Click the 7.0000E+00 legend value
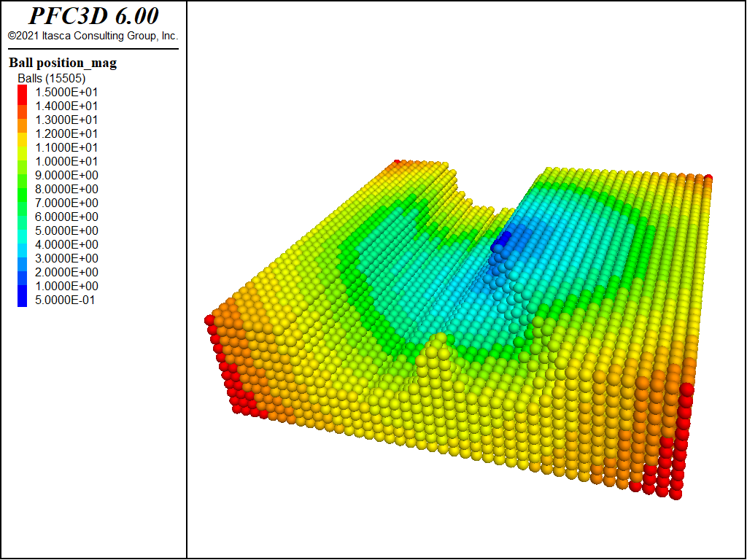The height and width of the screenshot is (560, 747). (x=66, y=203)
